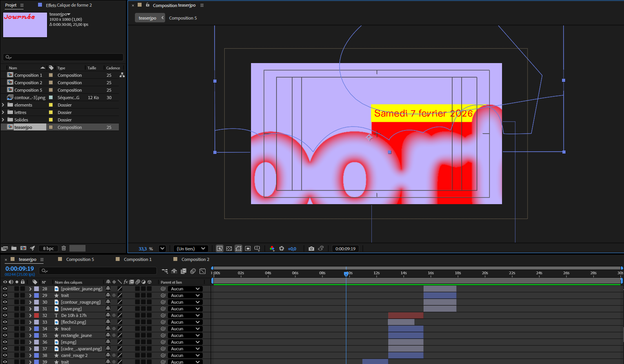Viewport: 624px width, 364px height.
Task: Show channel and color management settings
Action: pos(272,248)
